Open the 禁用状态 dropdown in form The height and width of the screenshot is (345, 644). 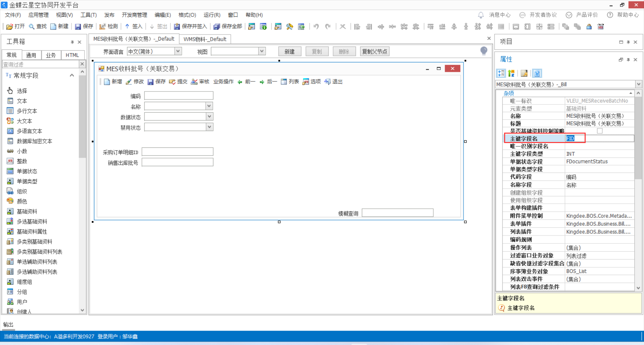point(209,127)
